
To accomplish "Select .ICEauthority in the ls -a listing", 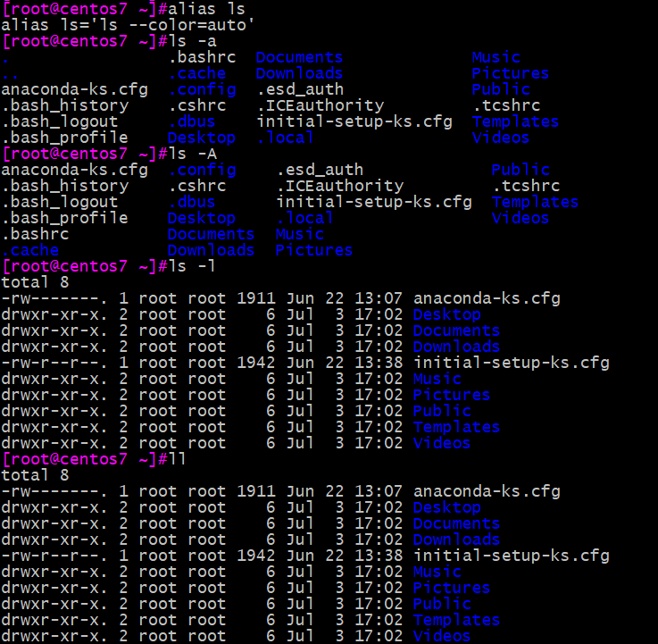I will point(321,105).
